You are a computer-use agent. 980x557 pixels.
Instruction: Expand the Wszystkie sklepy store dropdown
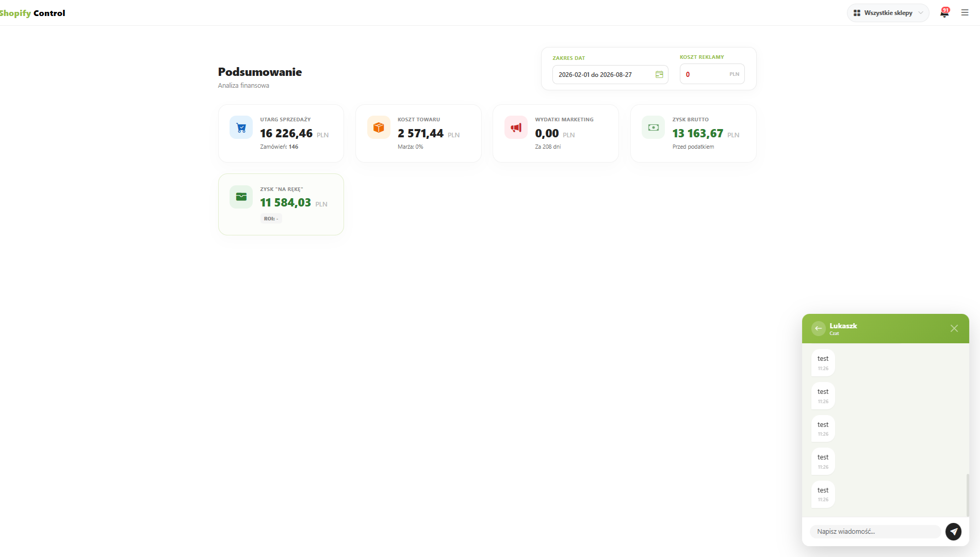tap(888, 13)
